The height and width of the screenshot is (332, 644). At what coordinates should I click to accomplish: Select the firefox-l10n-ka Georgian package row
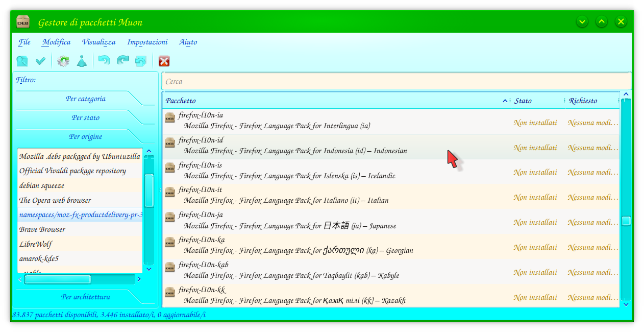(x=391, y=247)
